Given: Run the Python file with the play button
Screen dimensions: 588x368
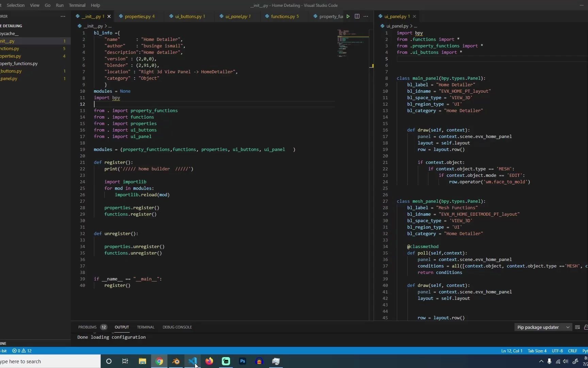Looking at the screenshot, I should click(x=348, y=16).
